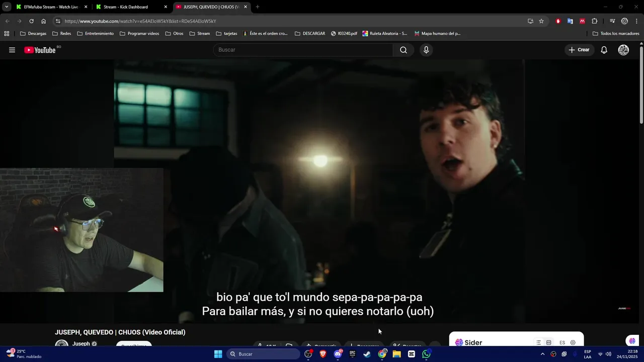Viewport: 644px width, 362px height.
Task: Open the Éste es el orden cro... bookmark
Action: coord(265,34)
